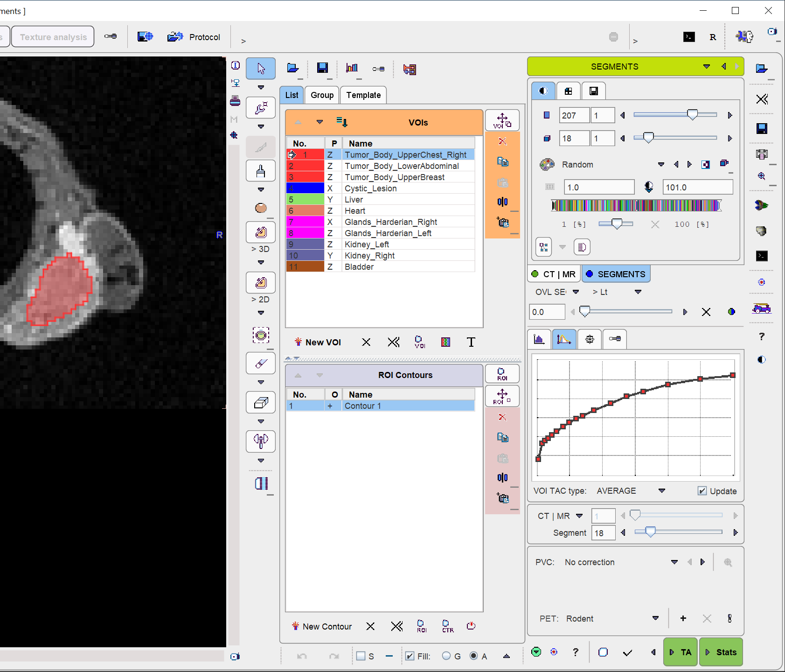The image size is (785, 672).
Task: Select the sphere object tool
Action: 261,208
